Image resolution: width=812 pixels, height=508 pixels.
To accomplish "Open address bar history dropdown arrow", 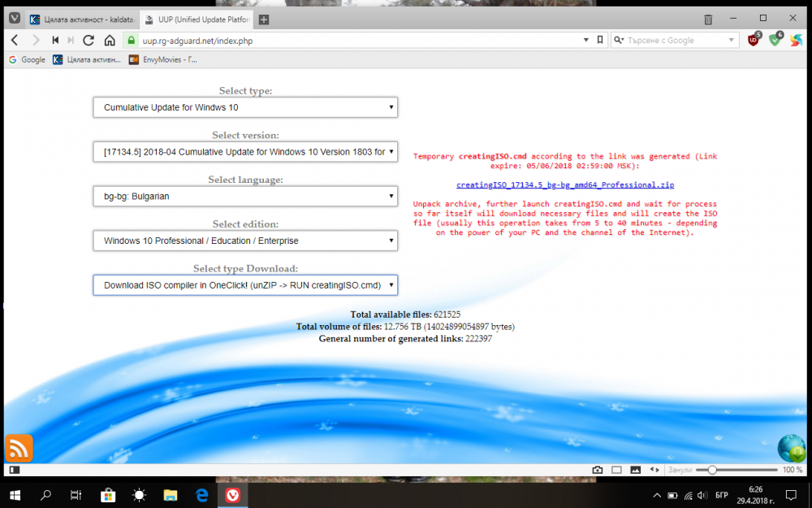I will 585,40.
